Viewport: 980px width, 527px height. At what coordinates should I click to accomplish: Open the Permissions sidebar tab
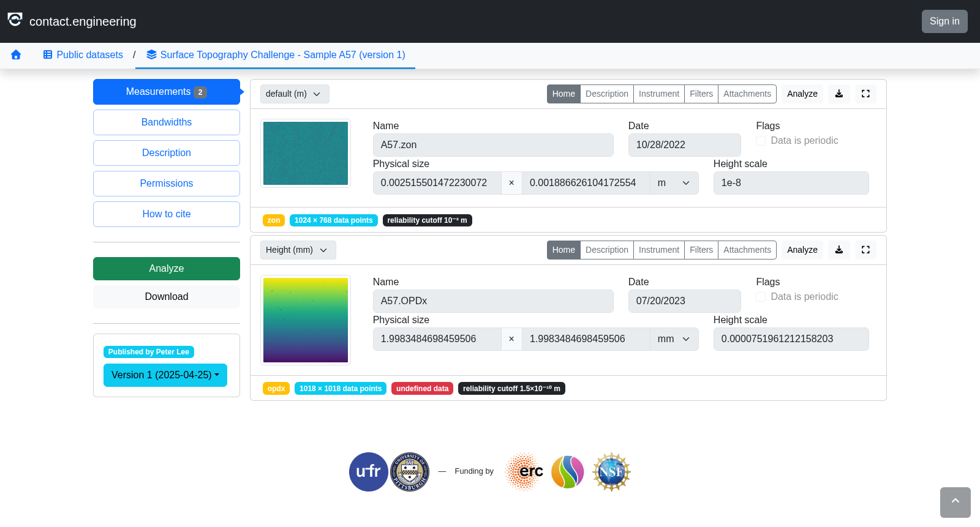pyautogui.click(x=167, y=184)
